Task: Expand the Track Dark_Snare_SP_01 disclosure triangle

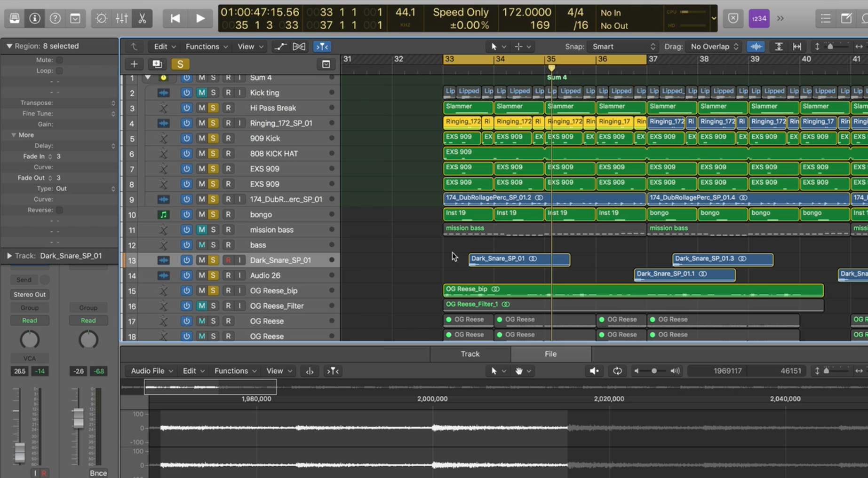Action: (9, 256)
